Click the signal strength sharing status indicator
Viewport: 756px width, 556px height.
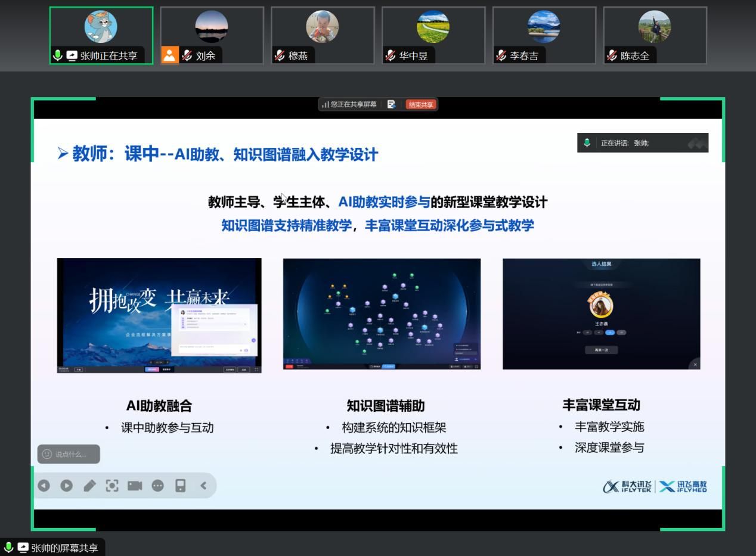tap(326, 105)
